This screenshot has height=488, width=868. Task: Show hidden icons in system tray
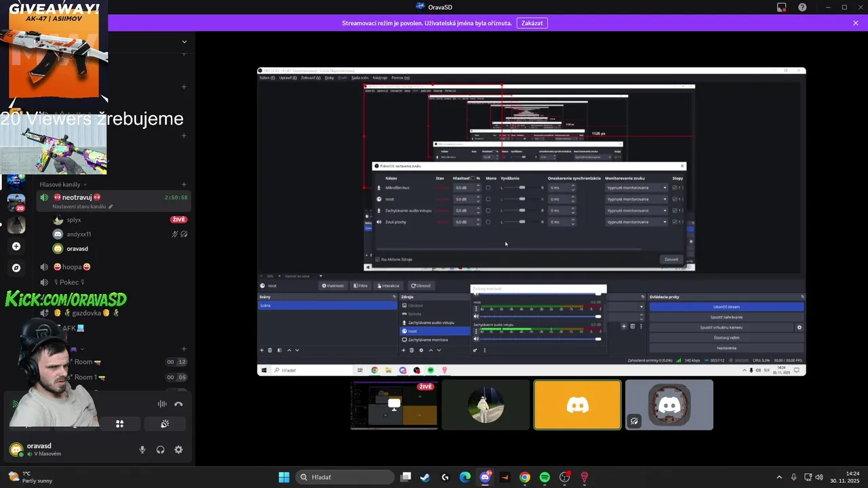(779, 477)
